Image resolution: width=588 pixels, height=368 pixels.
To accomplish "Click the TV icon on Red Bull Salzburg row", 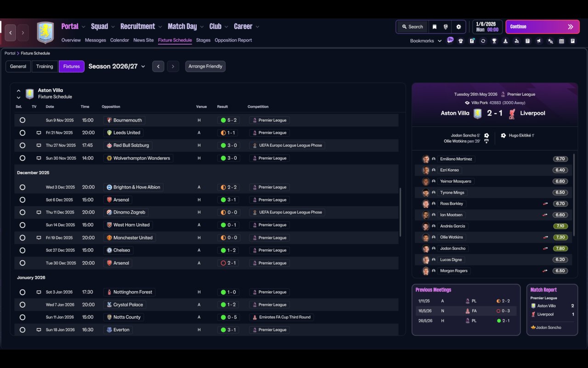I will [39, 145].
